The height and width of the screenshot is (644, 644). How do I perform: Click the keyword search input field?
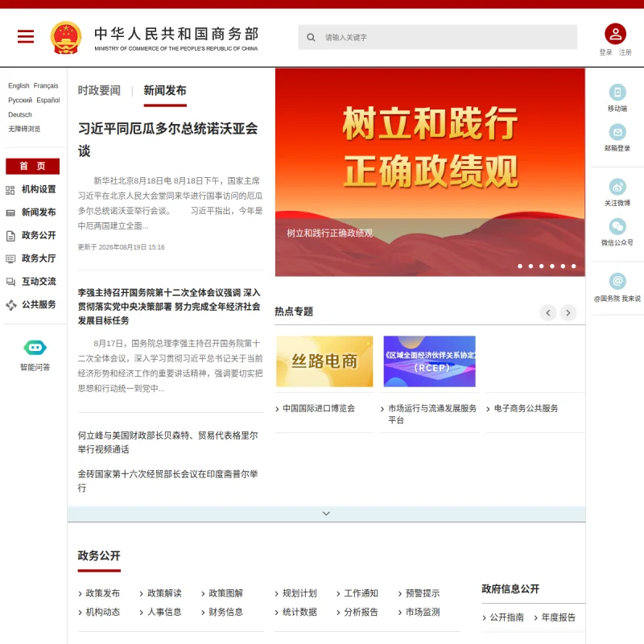click(437, 37)
